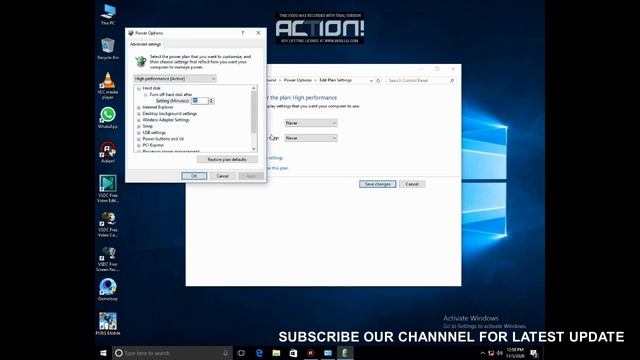Screen dimensions: 640x360
Task: Refresh the Edit Plan Settings address bar
Action: pos(378,80)
